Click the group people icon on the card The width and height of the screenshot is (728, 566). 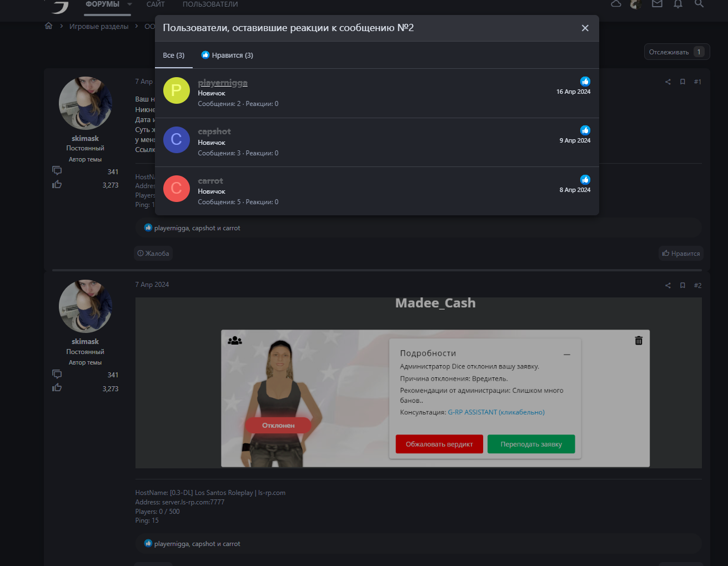pos(235,341)
